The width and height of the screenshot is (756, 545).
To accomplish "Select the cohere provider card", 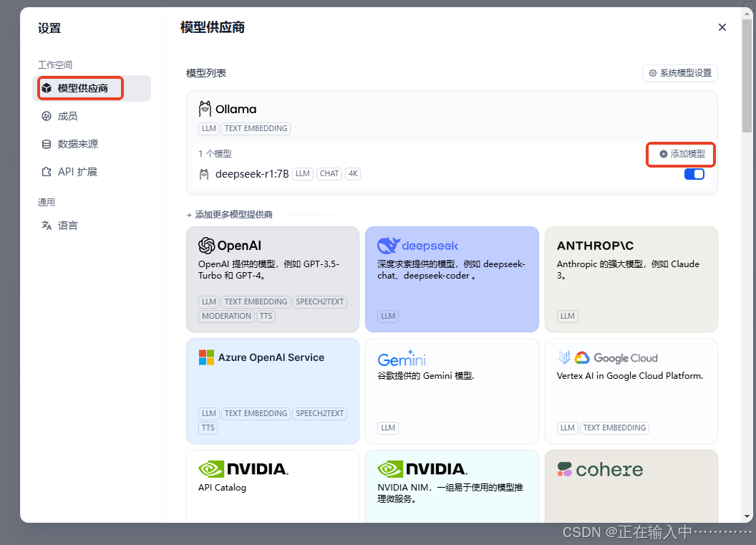I will click(631, 487).
